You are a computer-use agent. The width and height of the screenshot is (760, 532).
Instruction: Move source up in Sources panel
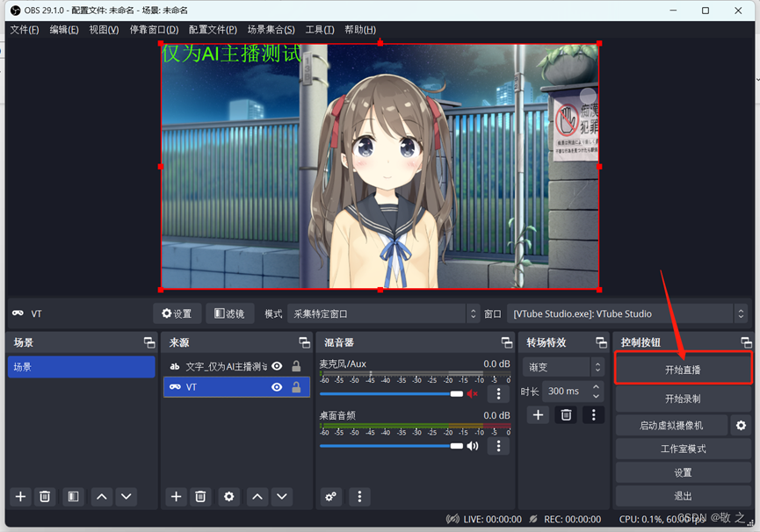coord(257,497)
